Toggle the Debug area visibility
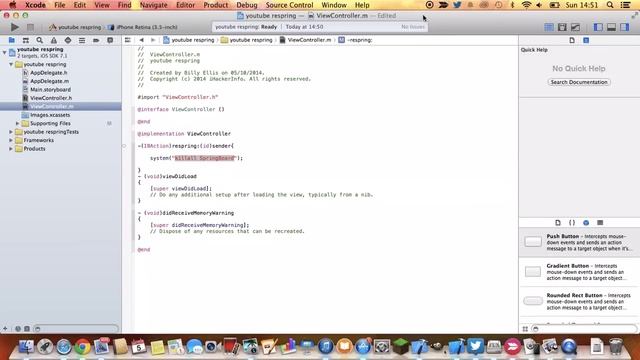Image resolution: width=640 pixels, height=360 pixels. point(611,27)
